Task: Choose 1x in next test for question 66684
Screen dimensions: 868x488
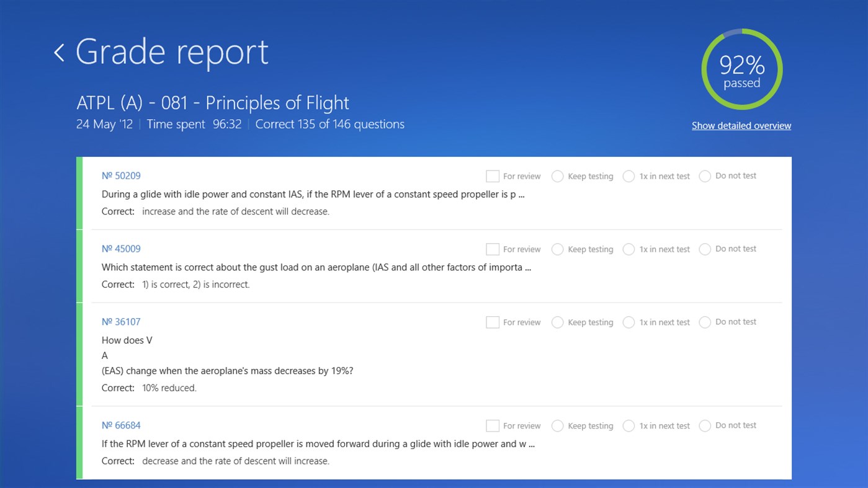Action: (629, 426)
